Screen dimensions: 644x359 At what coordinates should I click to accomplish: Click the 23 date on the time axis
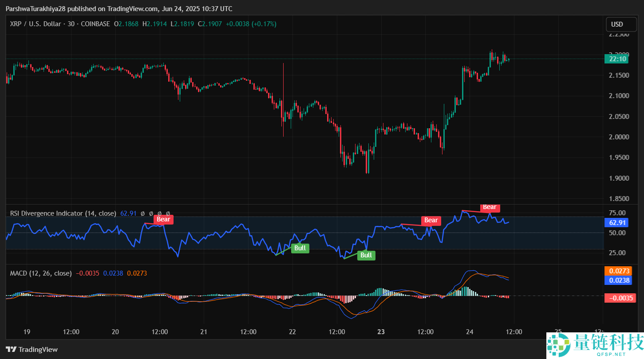click(x=381, y=331)
